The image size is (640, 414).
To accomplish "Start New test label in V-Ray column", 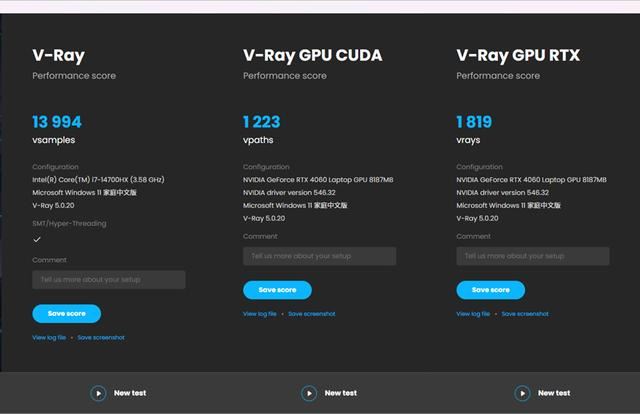I will 130,393.
